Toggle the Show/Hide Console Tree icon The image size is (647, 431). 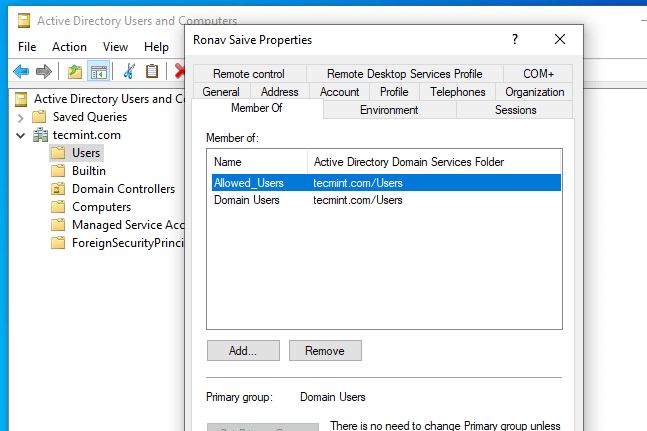pos(99,71)
